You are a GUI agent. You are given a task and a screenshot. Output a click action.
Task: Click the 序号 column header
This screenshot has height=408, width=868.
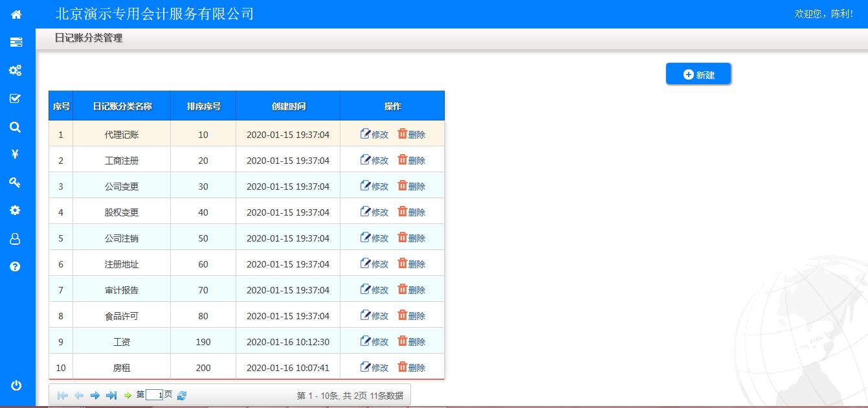(61, 106)
